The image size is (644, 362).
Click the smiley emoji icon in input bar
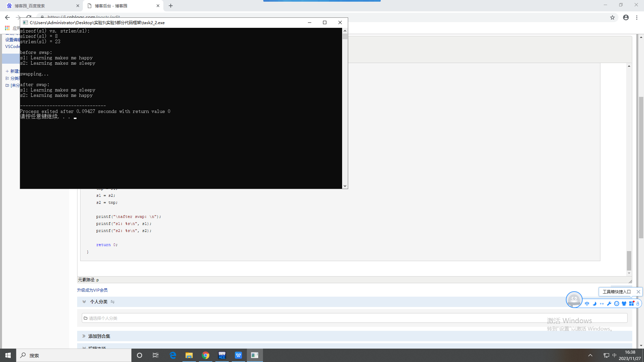(x=616, y=304)
